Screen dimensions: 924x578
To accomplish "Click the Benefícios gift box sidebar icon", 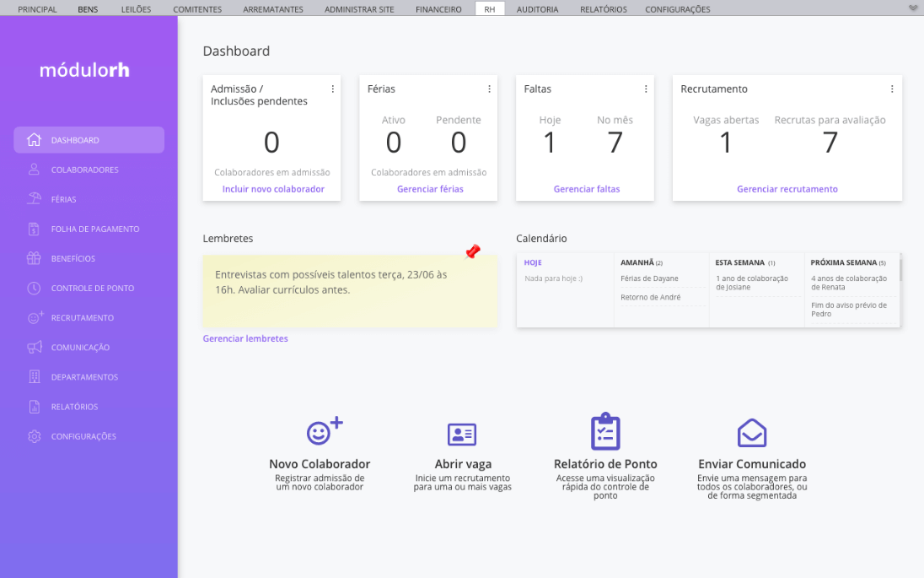I will (34, 259).
